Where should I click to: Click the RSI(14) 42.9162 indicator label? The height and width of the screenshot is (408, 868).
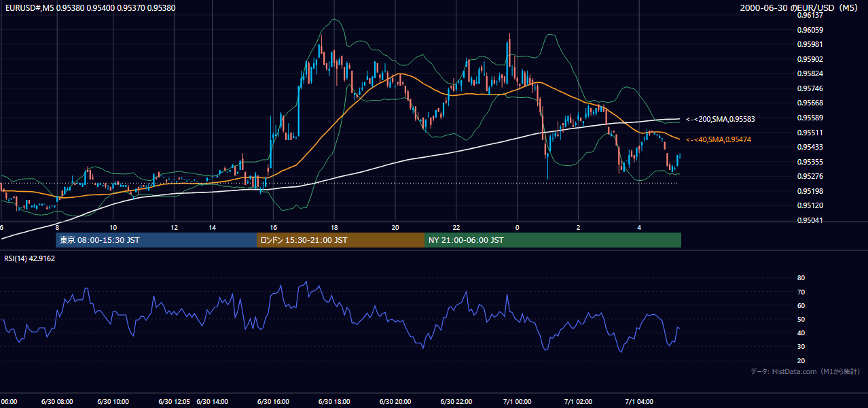tap(30, 258)
